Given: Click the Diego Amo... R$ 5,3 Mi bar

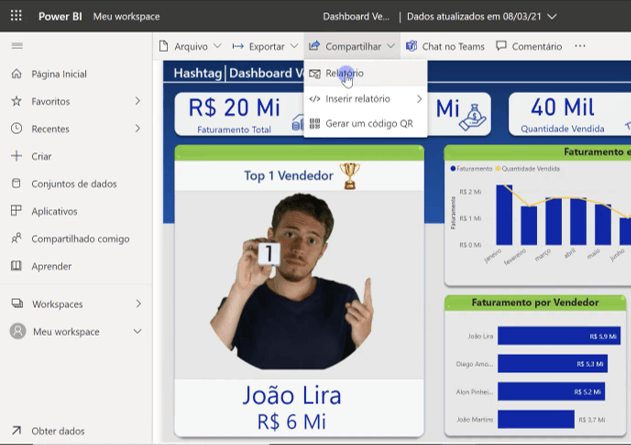Looking at the screenshot, I should click(x=553, y=363).
